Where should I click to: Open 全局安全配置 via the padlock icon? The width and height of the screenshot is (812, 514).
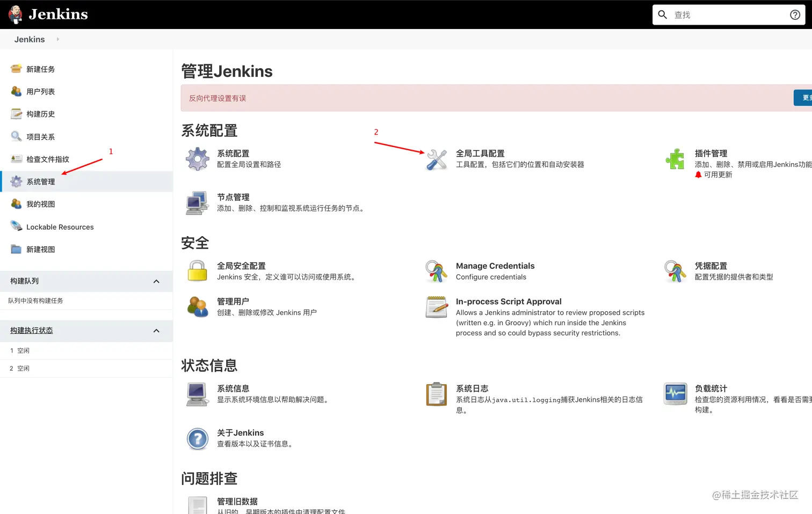(197, 271)
